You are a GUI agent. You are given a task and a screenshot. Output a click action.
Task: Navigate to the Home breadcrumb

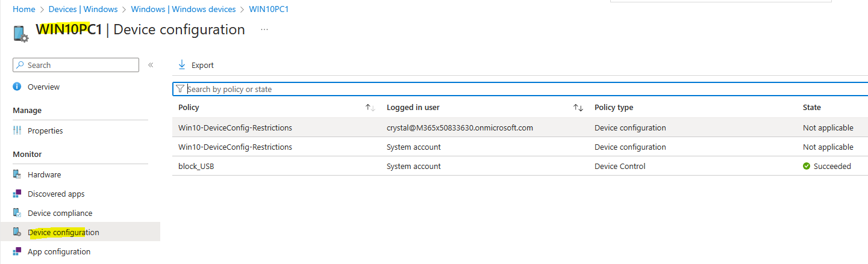23,9
